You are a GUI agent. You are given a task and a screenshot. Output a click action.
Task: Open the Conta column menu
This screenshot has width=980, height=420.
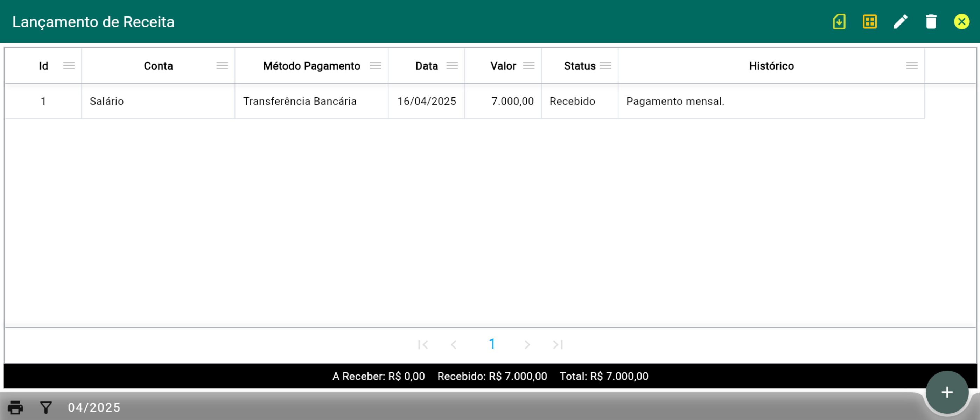[222, 66]
